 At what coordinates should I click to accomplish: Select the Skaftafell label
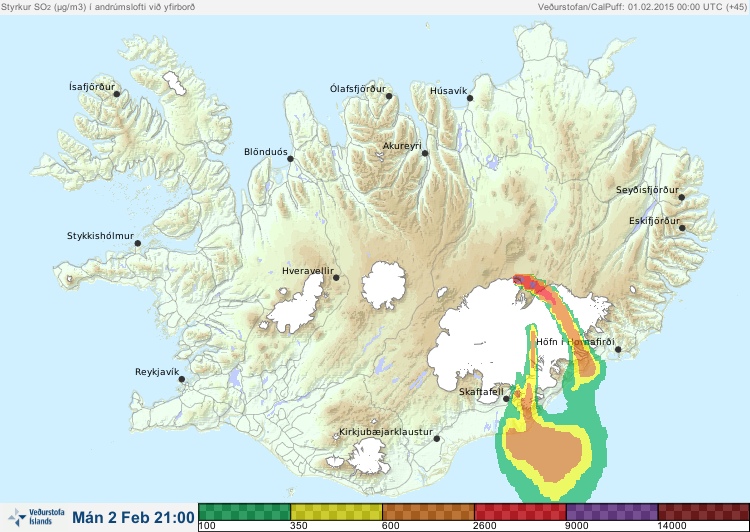point(481,392)
